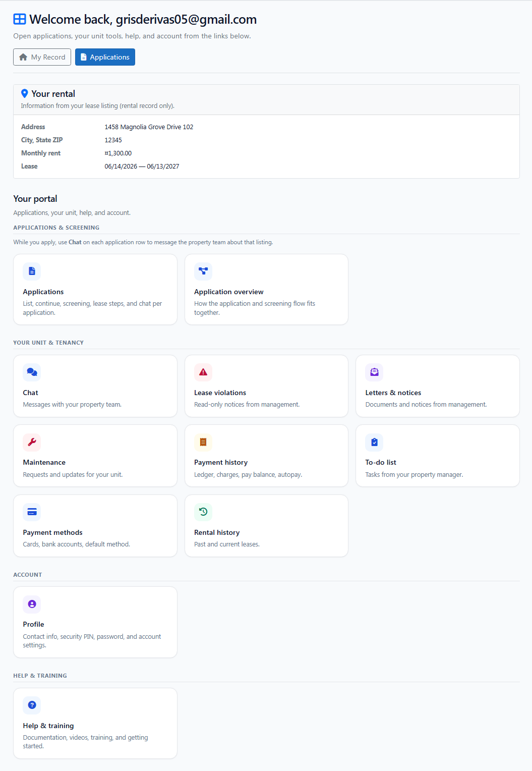
Task: Click the address 1458 Magnolia Grove Drive 102
Action: [x=149, y=127]
